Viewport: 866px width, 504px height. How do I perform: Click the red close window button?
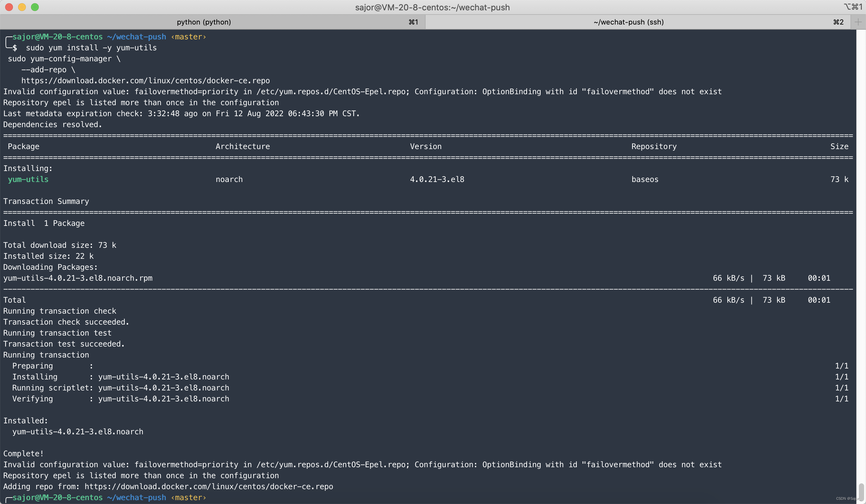coord(9,7)
